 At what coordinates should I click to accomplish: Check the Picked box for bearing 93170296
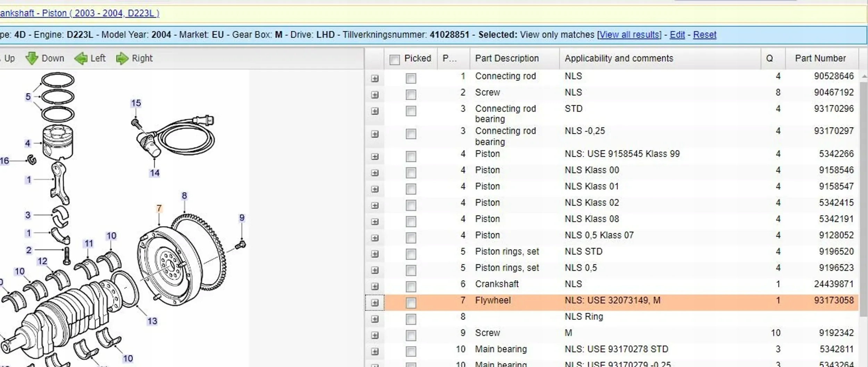click(x=411, y=111)
